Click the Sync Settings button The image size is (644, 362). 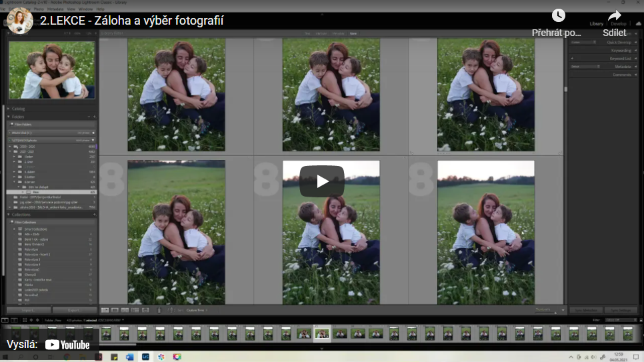pyautogui.click(x=621, y=310)
